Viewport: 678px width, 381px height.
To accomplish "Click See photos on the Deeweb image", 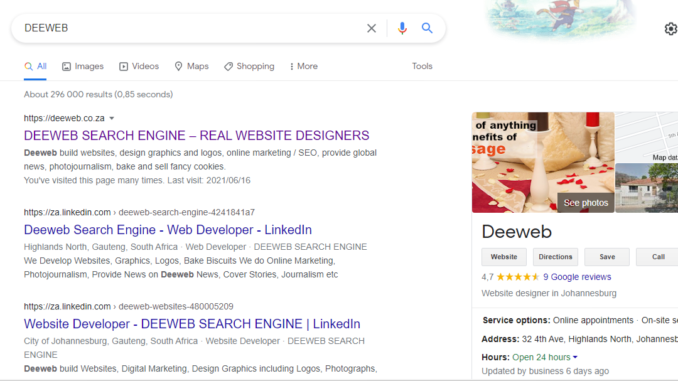I will (x=585, y=203).
